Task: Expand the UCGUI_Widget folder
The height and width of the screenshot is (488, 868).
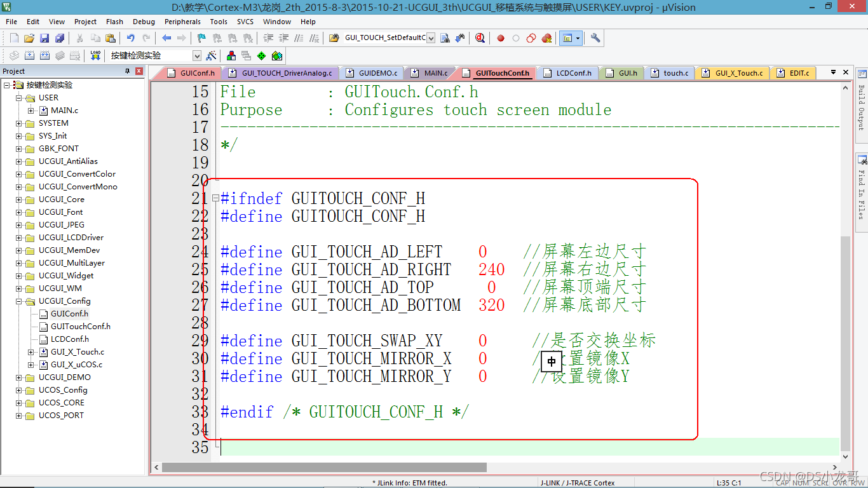Action: pyautogui.click(x=19, y=275)
